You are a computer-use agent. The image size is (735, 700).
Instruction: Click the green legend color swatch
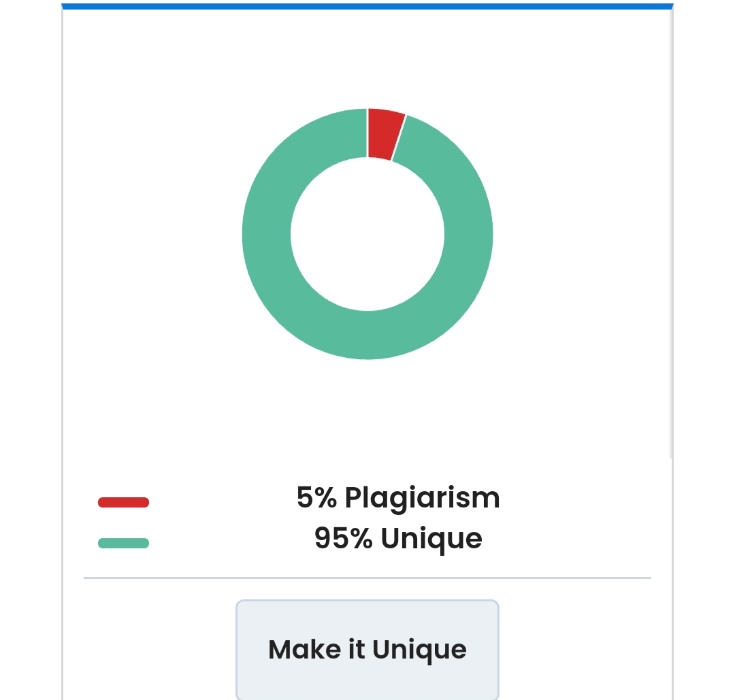(x=123, y=543)
